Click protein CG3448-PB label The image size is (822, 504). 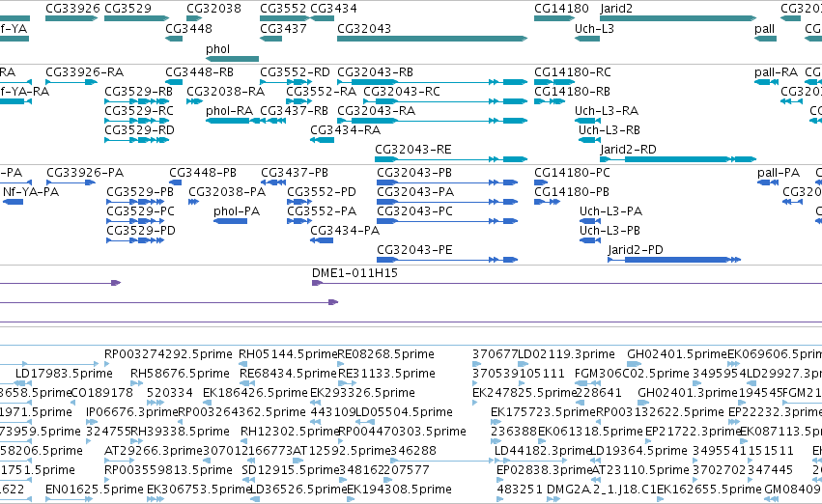tap(203, 173)
